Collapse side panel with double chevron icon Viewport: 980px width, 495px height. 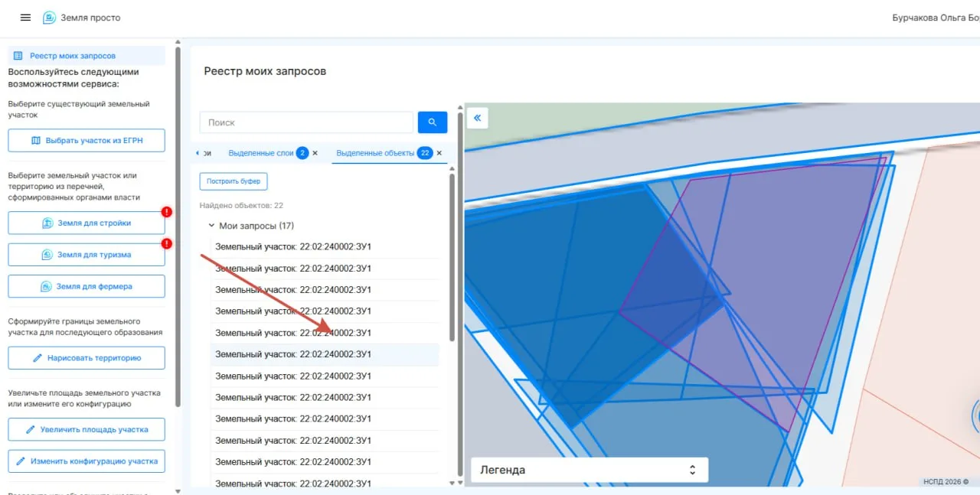click(x=477, y=118)
